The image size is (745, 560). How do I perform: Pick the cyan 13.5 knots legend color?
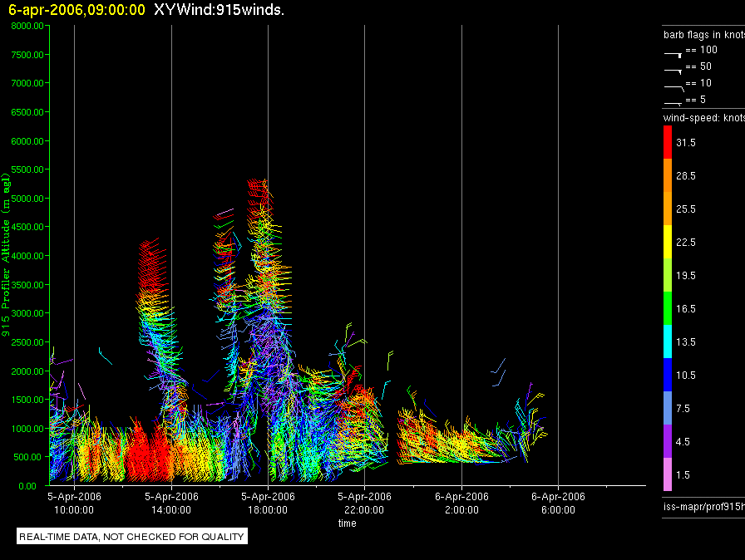tap(667, 342)
